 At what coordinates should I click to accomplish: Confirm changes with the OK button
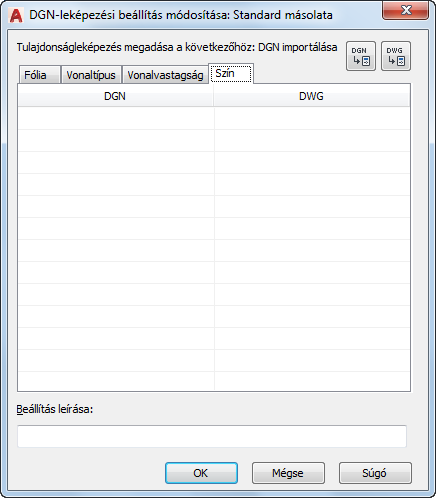tap(201, 473)
